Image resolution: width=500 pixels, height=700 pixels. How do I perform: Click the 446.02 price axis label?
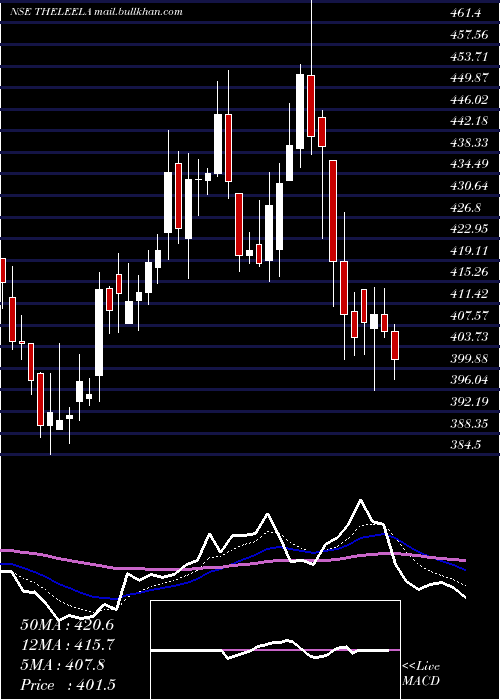469,100
